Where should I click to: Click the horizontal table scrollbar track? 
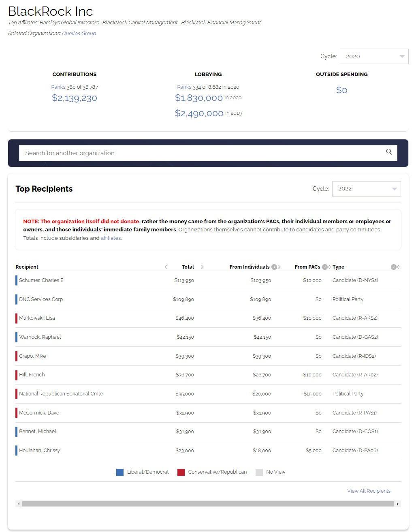pos(208,504)
